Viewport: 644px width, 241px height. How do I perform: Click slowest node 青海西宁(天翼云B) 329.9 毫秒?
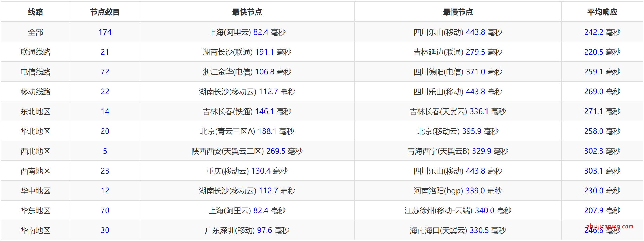(458, 151)
